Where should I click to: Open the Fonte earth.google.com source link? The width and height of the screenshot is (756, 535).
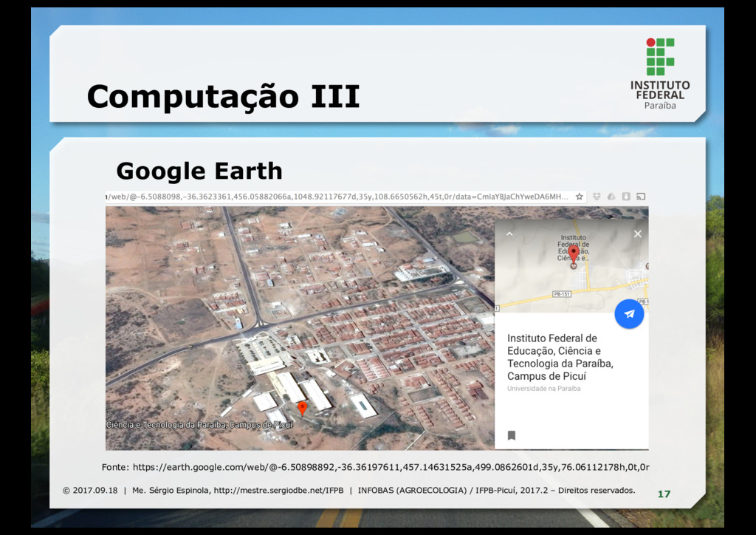[x=391, y=467]
